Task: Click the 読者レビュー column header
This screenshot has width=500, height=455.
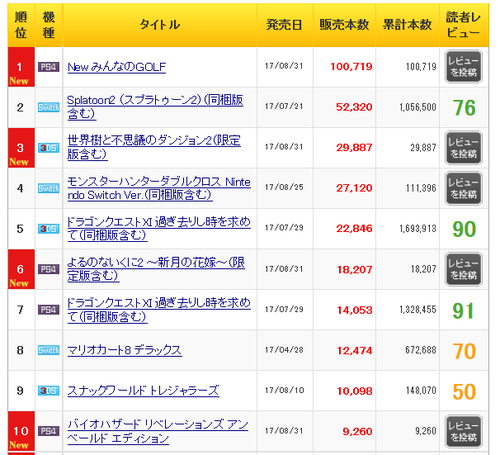Action: [x=464, y=25]
